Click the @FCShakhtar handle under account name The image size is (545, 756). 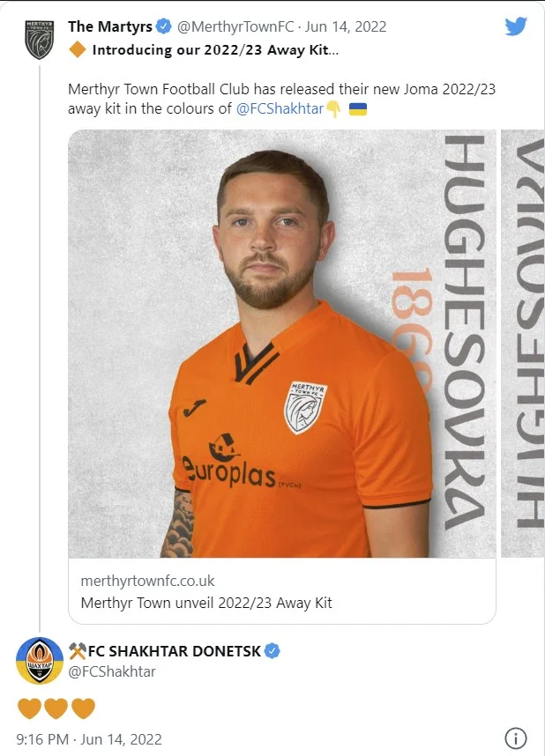click(112, 671)
